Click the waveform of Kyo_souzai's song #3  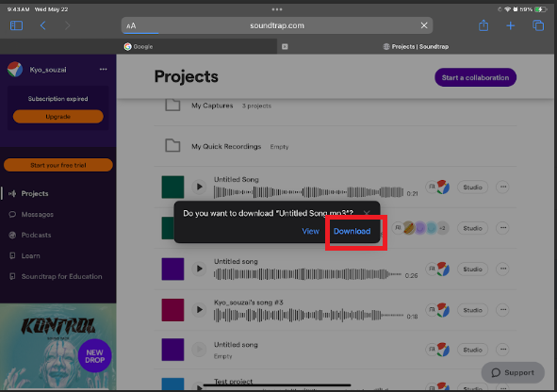click(x=308, y=316)
